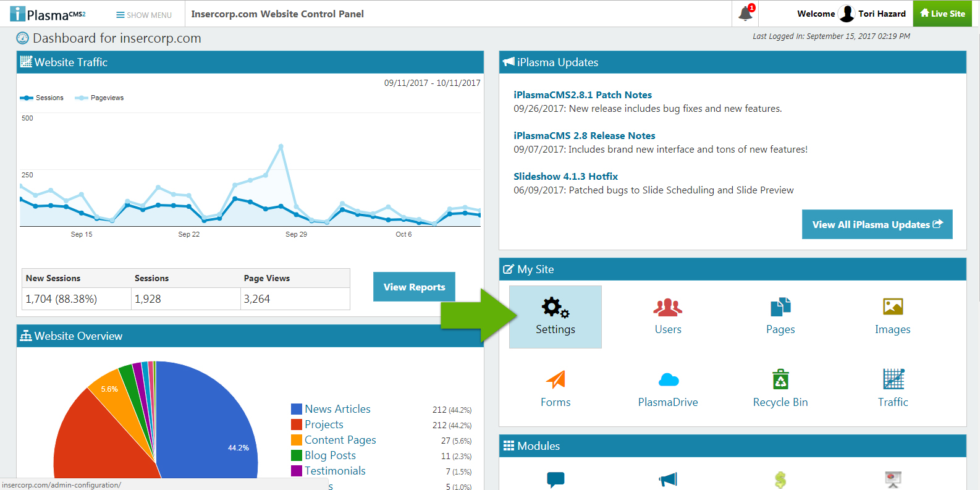Click the pageviews peak point on traffic chart
Screen dimensions: 980x490
pyautogui.click(x=281, y=146)
